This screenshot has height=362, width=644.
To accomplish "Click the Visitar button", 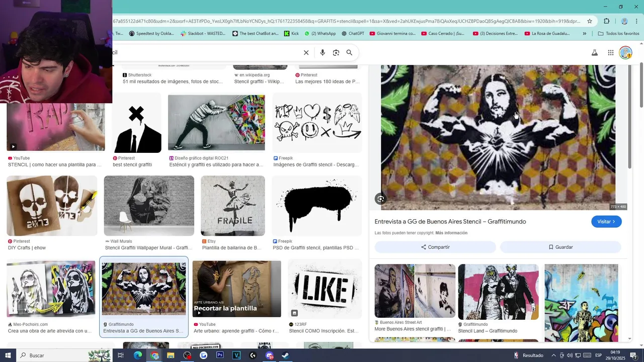I will coord(606,222).
